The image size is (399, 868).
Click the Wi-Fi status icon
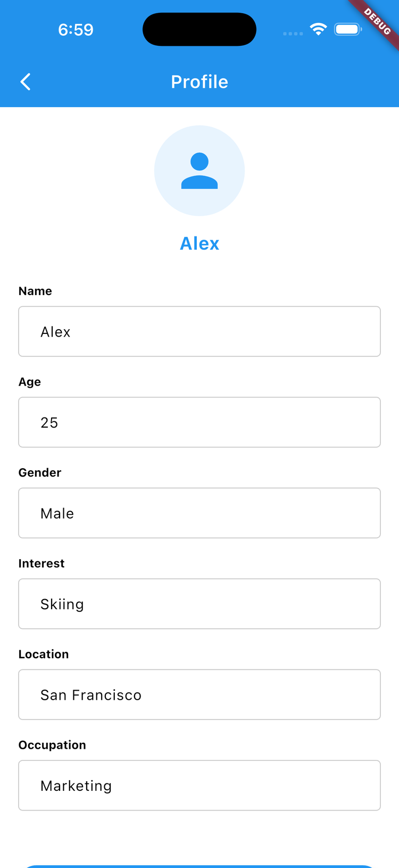[x=318, y=29]
